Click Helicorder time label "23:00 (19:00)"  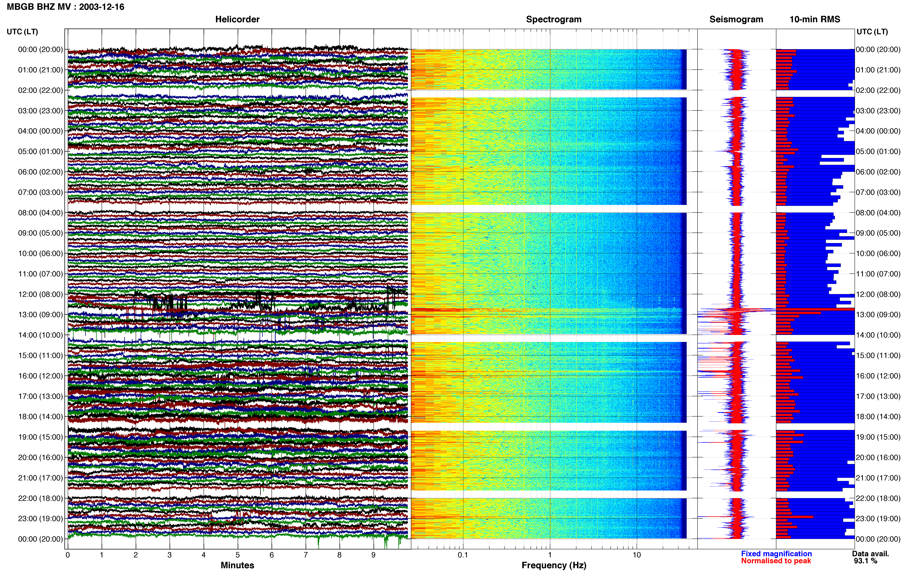(x=41, y=519)
